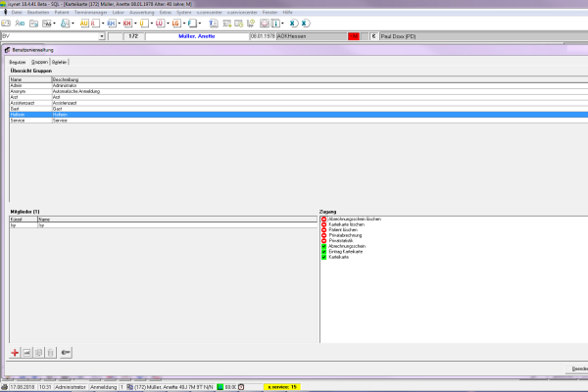
Task: Open the blue KH form icon
Action: click(112, 24)
